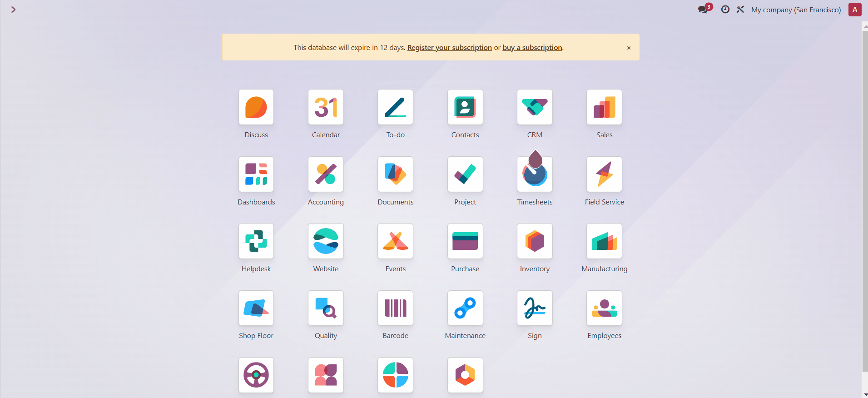The width and height of the screenshot is (868, 398).
Task: Open the Field Service app
Action: click(x=604, y=174)
